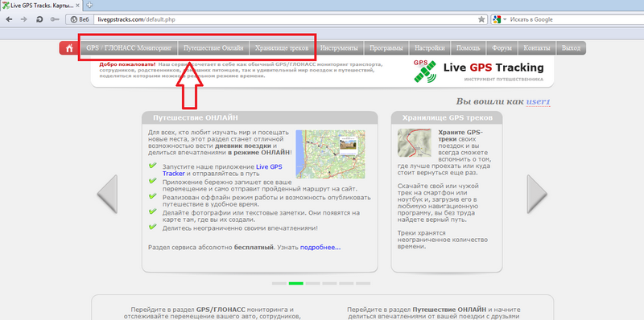Open Контакты menu item
This screenshot has width=644, height=320.
(537, 48)
